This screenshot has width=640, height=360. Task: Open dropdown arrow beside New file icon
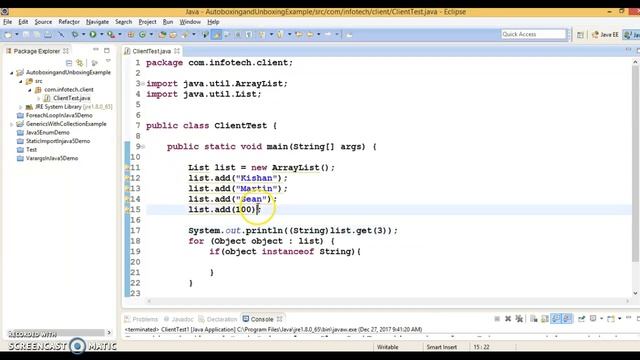[x=17, y=35]
